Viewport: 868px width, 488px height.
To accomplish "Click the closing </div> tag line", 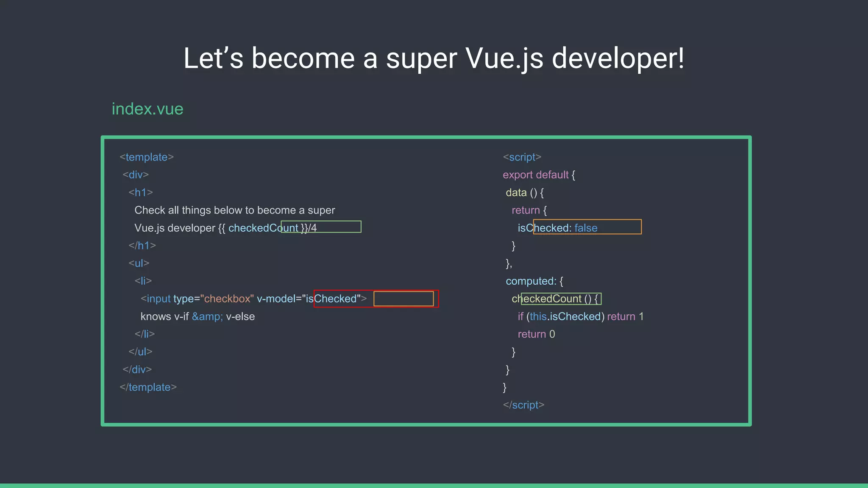I will coord(137,369).
